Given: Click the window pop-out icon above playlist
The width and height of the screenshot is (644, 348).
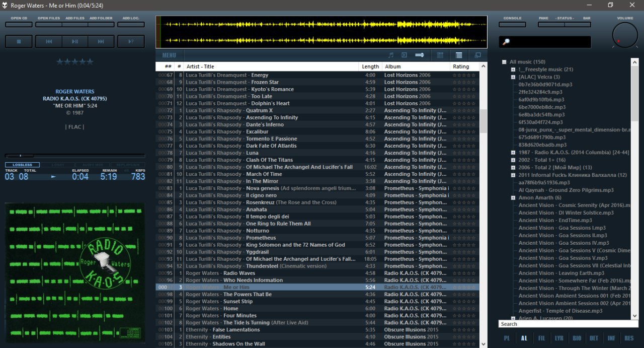Looking at the screenshot, I should coord(478,55).
